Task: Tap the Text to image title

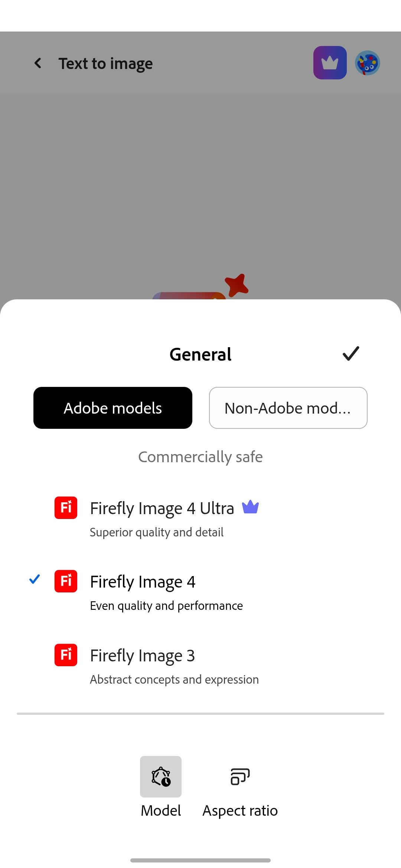Action: point(106,63)
